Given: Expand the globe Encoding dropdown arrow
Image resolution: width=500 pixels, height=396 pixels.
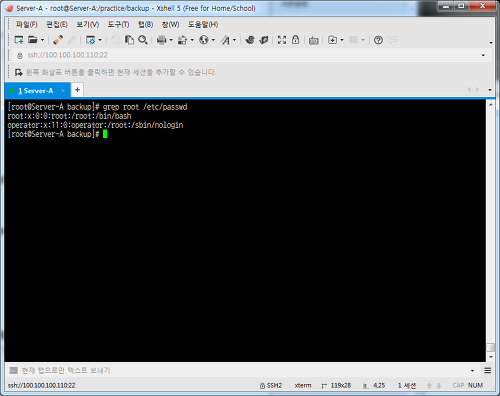Looking at the screenshot, I should click(213, 40).
